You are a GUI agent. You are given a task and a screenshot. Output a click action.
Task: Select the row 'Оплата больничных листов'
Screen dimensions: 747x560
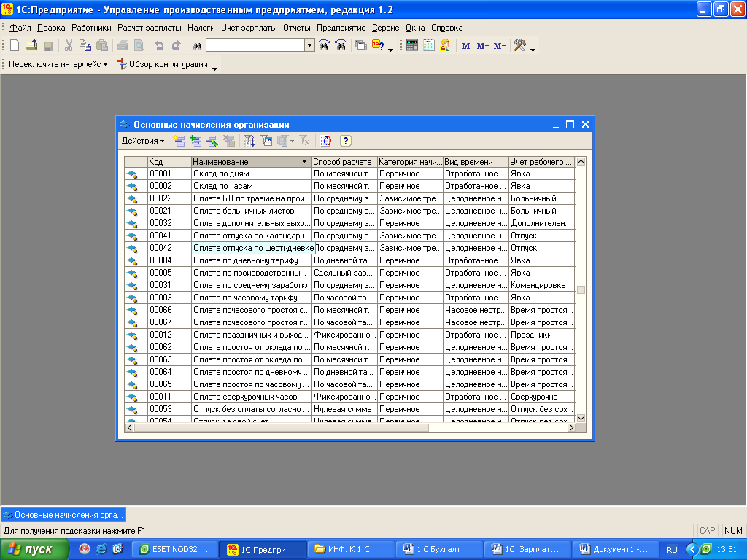pyautogui.click(x=349, y=211)
